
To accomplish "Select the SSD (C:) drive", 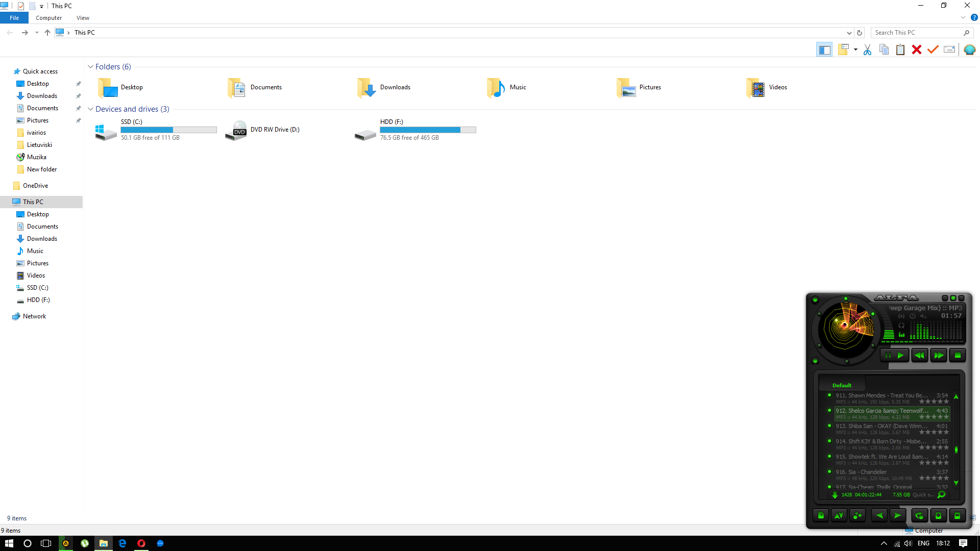I will pos(156,130).
